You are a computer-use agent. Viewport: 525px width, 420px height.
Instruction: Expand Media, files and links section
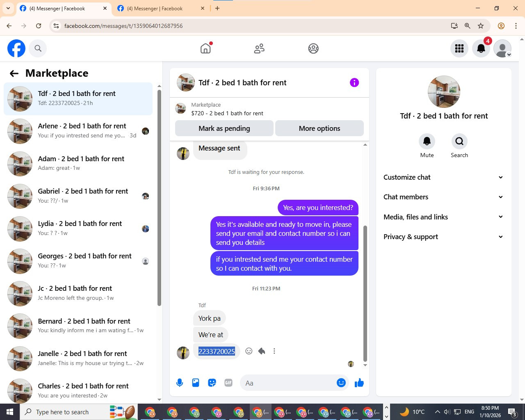443,217
